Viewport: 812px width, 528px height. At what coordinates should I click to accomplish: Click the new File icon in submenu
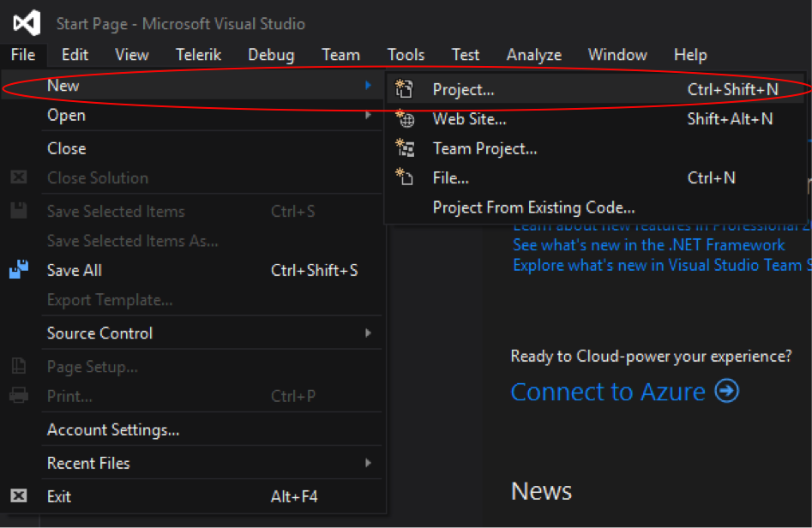coord(405,177)
